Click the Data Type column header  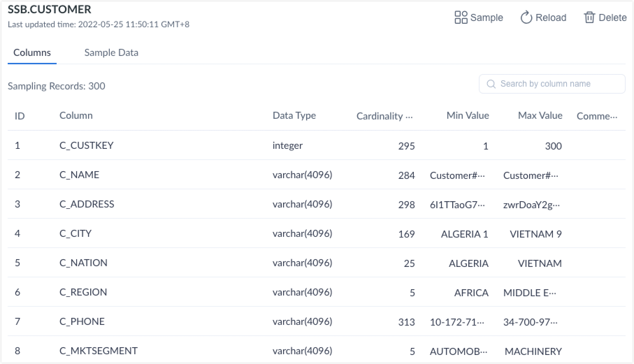pos(294,116)
